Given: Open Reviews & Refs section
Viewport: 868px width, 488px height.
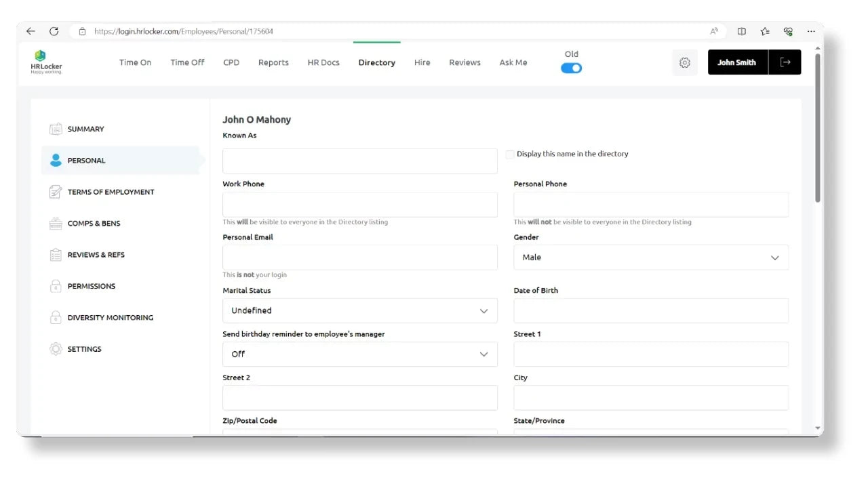Looking at the screenshot, I should [96, 255].
